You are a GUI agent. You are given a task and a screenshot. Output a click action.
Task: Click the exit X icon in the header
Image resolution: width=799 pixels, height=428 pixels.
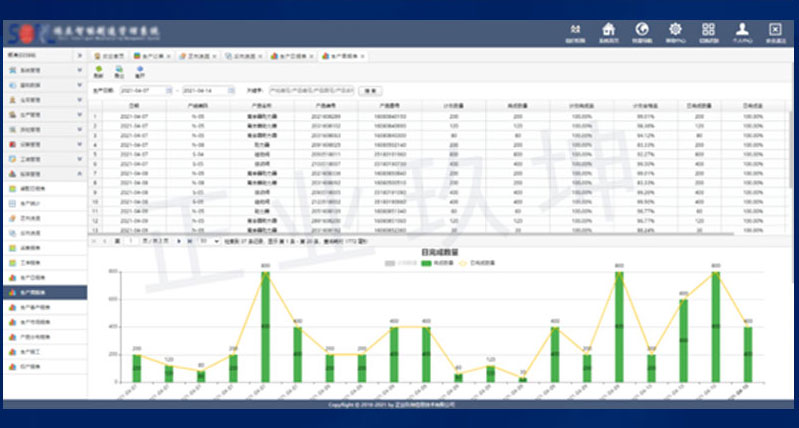click(774, 32)
